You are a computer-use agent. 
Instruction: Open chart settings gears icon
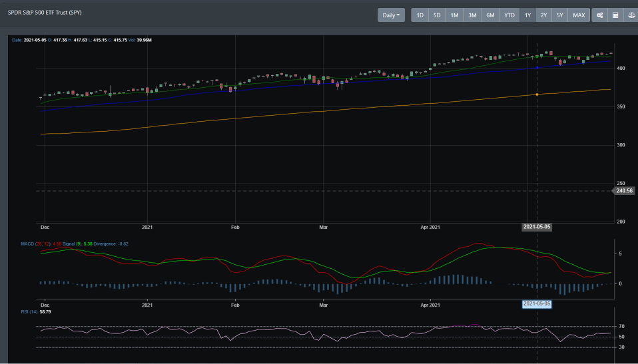click(600, 15)
